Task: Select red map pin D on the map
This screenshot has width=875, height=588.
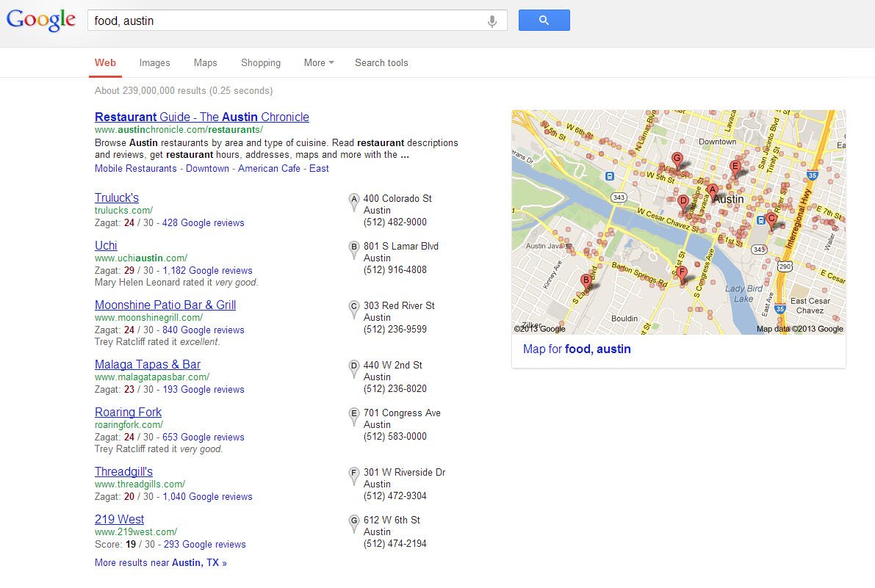Action: point(683,203)
